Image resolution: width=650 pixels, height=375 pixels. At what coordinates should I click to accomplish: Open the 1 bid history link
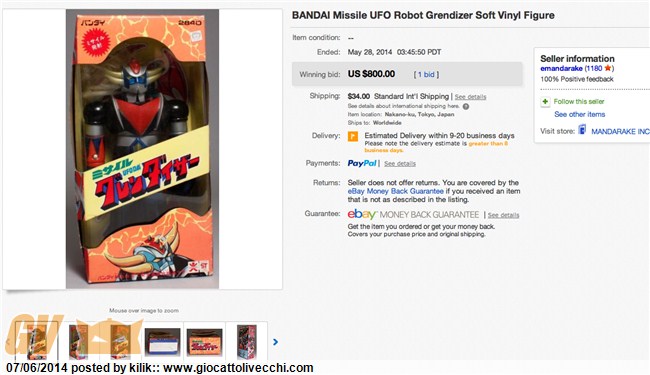point(426,75)
